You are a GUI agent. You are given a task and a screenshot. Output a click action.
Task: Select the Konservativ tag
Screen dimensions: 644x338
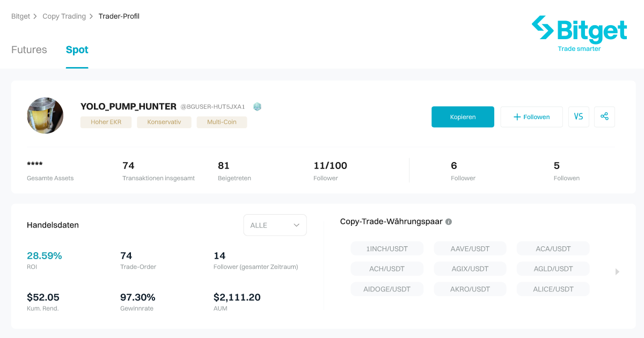pos(164,122)
